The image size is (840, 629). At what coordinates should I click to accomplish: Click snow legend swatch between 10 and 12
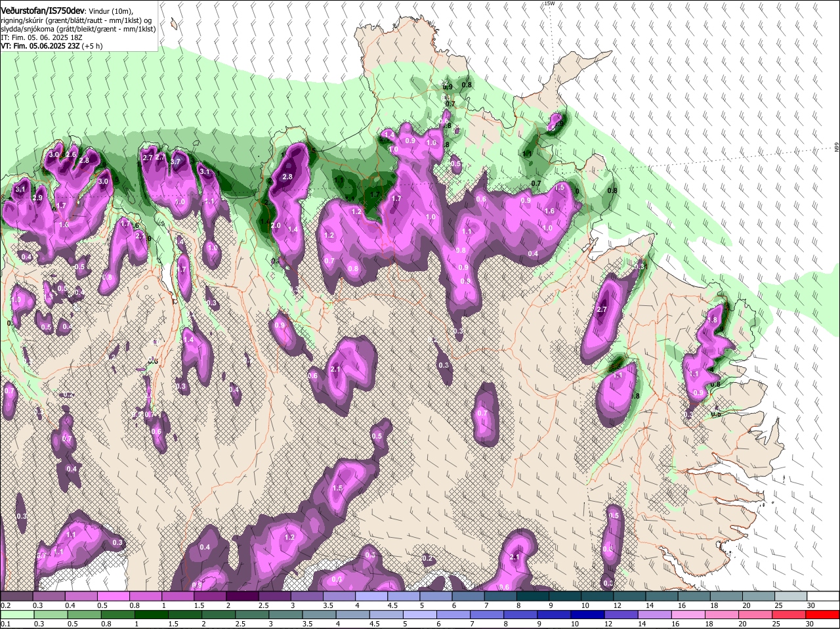[x=597, y=596]
